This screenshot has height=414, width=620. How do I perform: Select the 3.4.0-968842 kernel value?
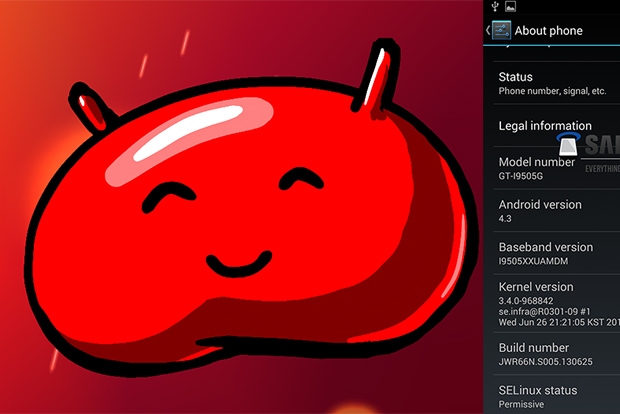click(x=526, y=301)
